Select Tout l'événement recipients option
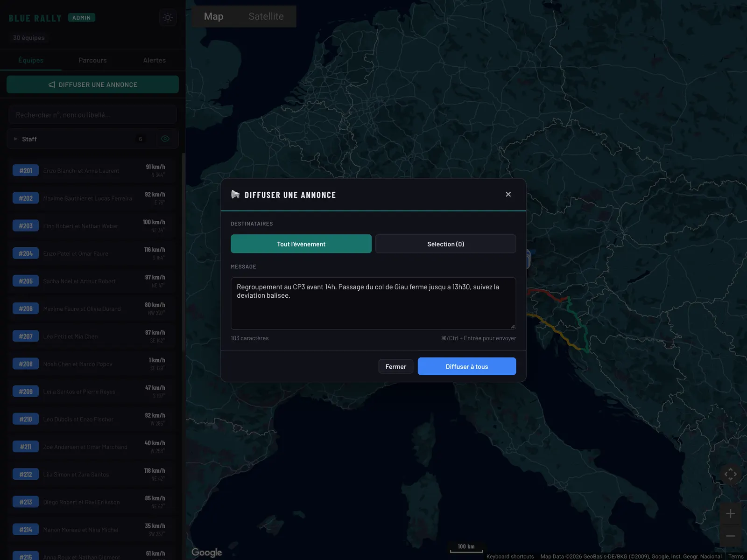Image resolution: width=747 pixels, height=560 pixels. tap(301, 244)
